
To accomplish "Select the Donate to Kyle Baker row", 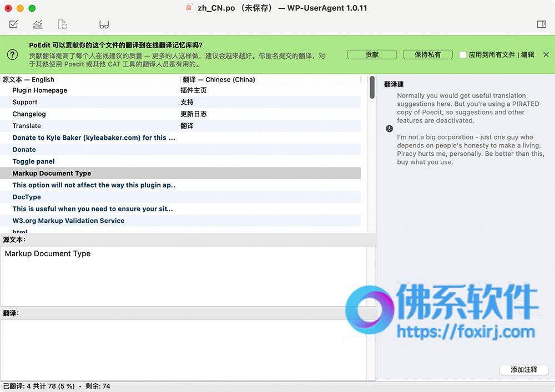I will tap(180, 138).
